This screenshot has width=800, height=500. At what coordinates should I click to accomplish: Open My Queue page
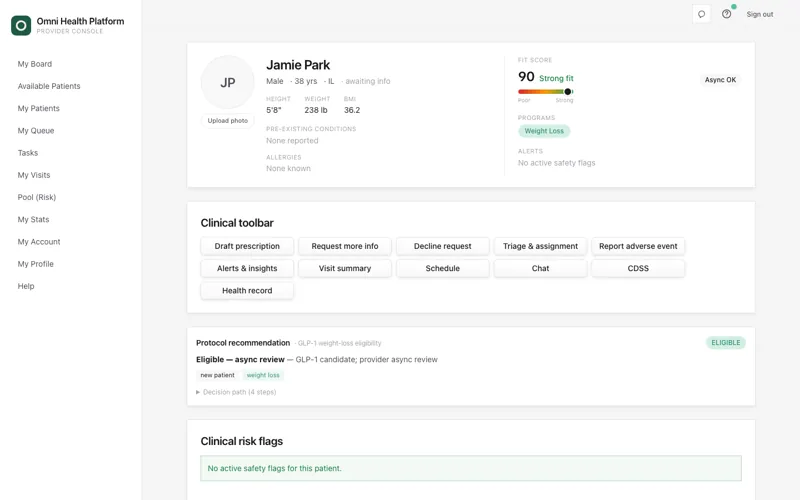click(x=36, y=131)
